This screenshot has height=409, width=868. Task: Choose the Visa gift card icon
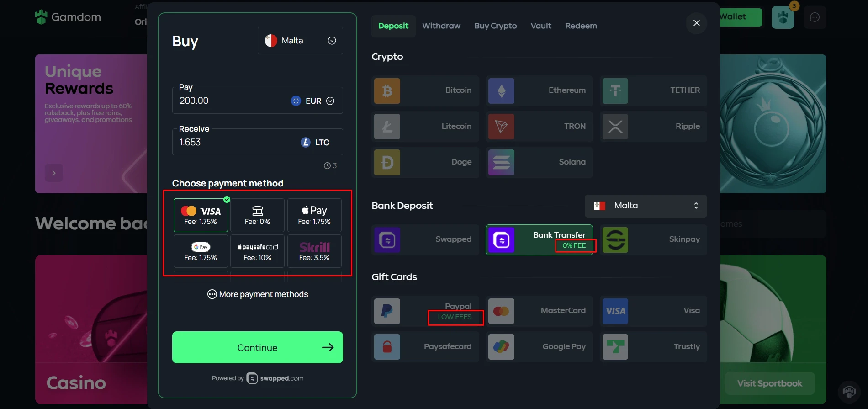[615, 311]
